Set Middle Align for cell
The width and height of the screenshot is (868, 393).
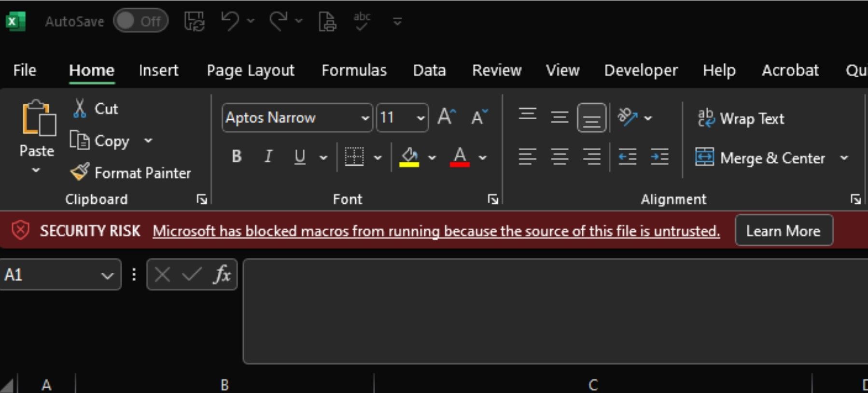pyautogui.click(x=560, y=117)
